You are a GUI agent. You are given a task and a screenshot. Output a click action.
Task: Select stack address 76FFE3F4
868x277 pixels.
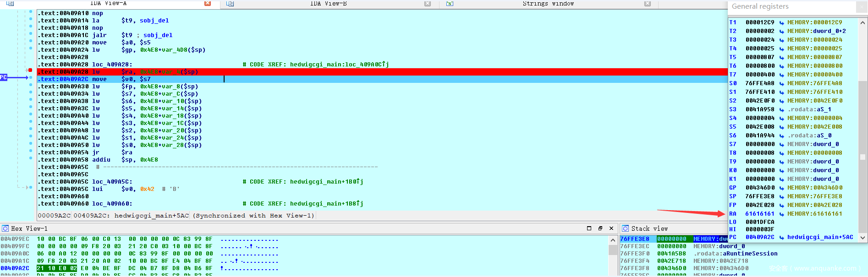pos(635,261)
